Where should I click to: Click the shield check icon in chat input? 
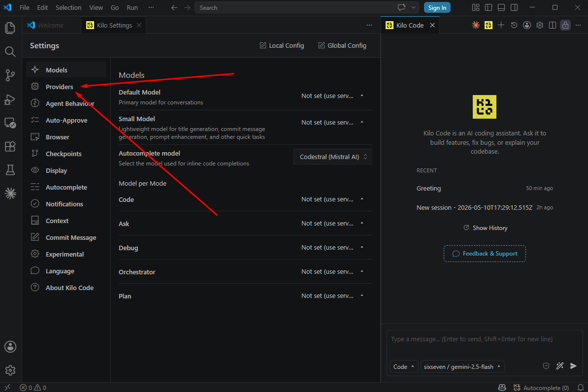[546, 366]
